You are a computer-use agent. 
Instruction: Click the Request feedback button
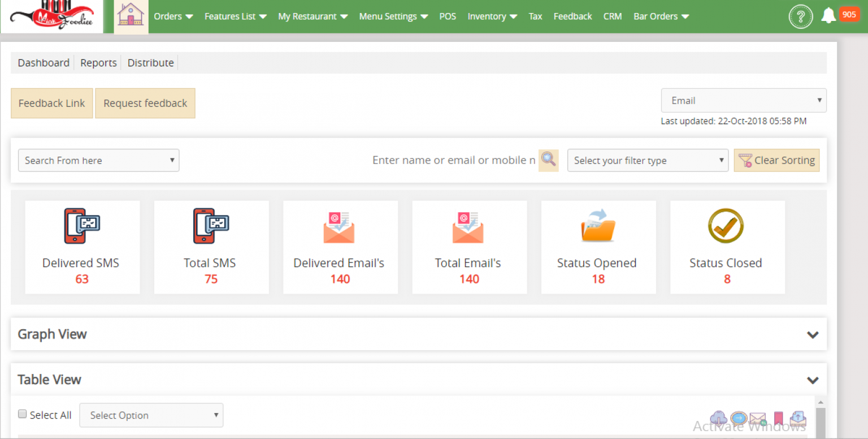pos(145,103)
